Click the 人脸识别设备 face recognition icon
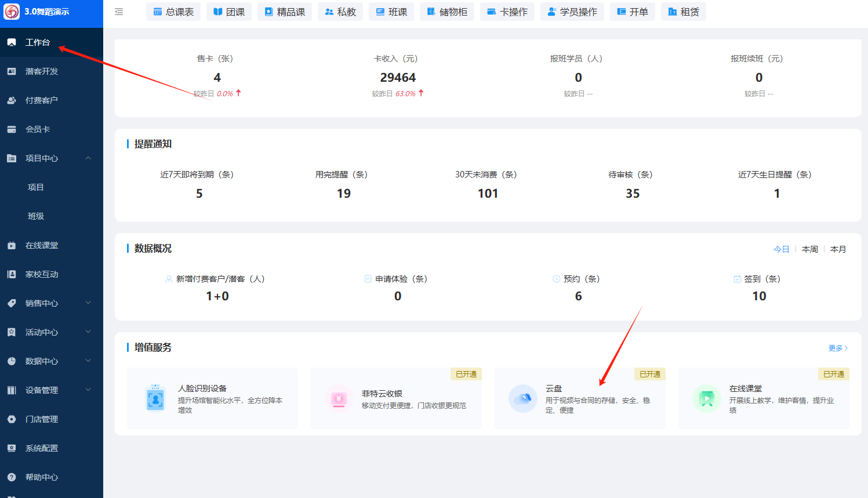Screen dimensions: 868x498 pos(155,399)
